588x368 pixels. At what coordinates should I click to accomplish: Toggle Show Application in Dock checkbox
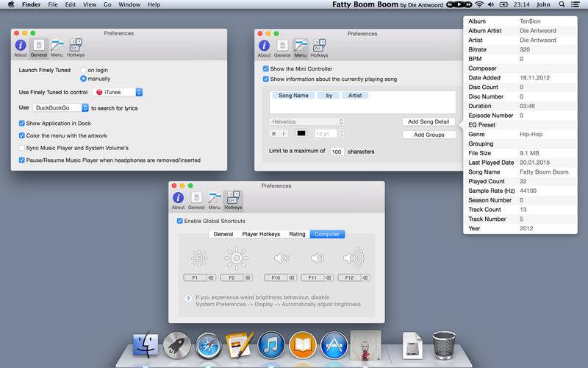click(x=22, y=123)
